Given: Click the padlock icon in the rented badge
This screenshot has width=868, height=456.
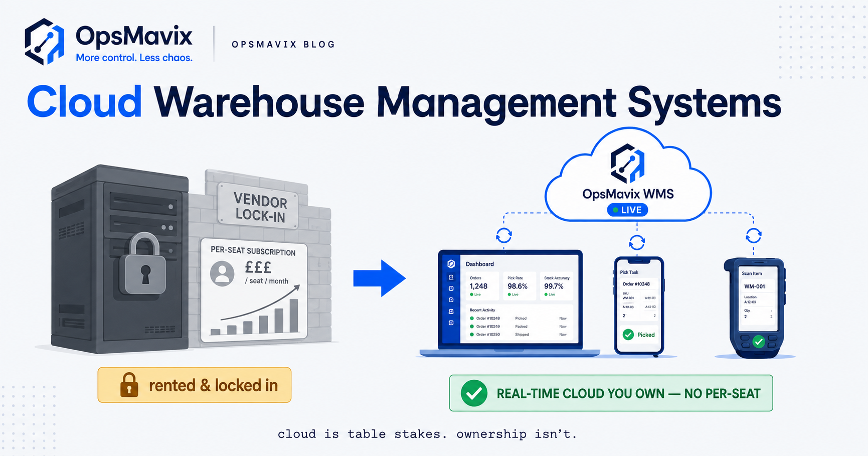Looking at the screenshot, I should [x=129, y=385].
